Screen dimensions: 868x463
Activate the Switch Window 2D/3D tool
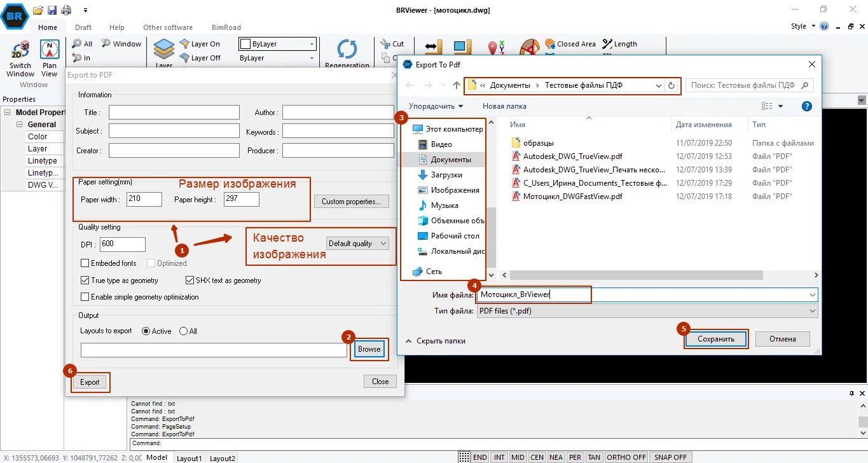coord(20,59)
